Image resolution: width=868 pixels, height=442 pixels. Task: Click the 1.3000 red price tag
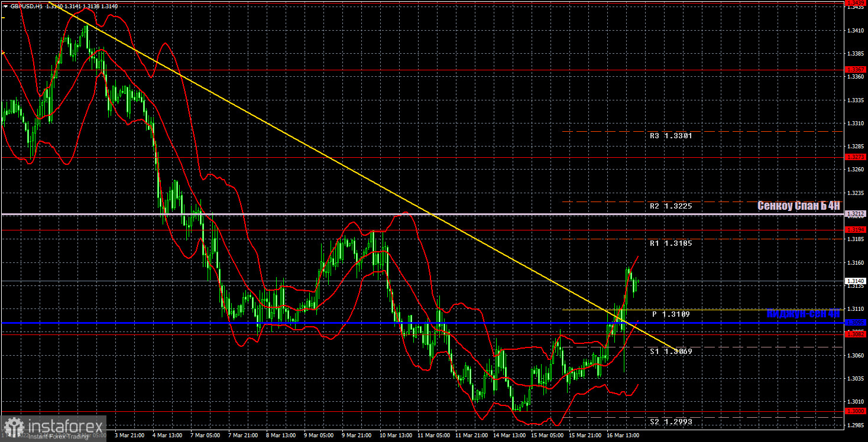[x=856, y=411]
